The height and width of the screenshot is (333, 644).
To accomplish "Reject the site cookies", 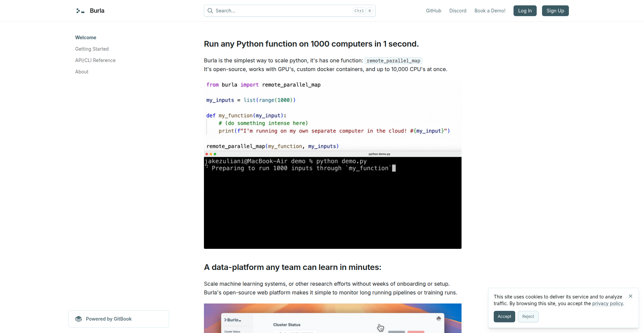I will pyautogui.click(x=528, y=317).
